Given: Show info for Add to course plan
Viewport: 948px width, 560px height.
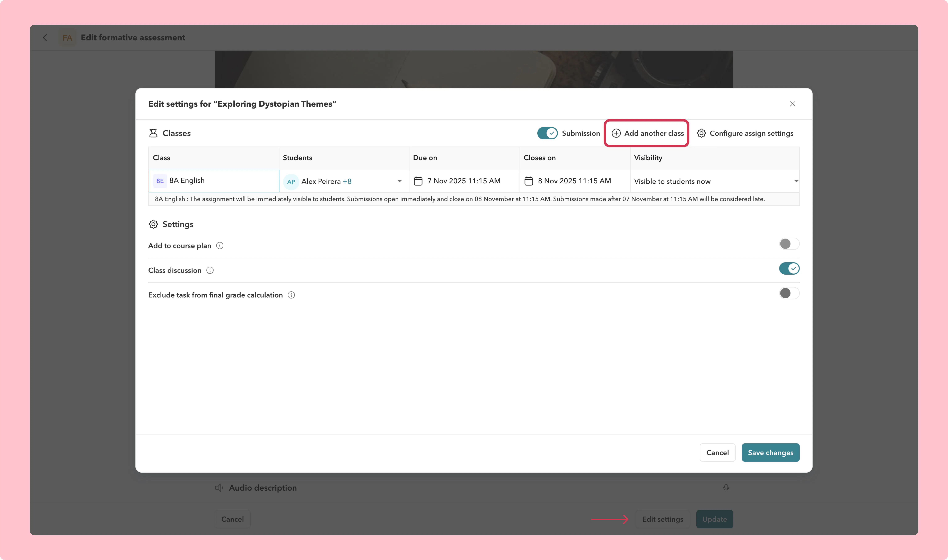Looking at the screenshot, I should [x=220, y=246].
